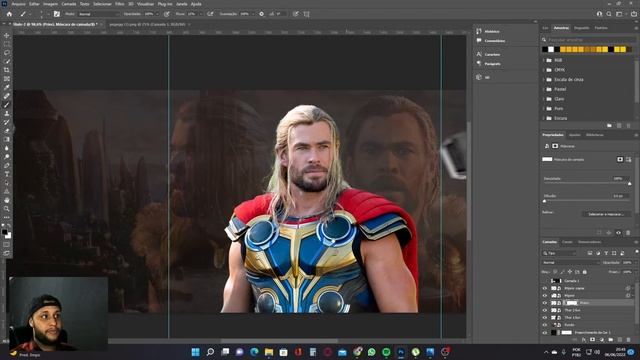Select the Eyedropper tool
The width and height of the screenshot is (640, 360).
7,87
